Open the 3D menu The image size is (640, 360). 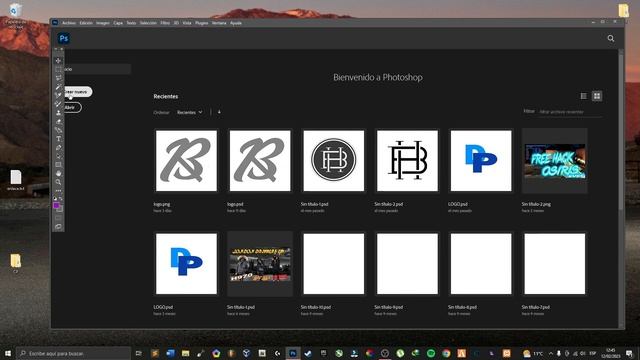pyautogui.click(x=176, y=23)
